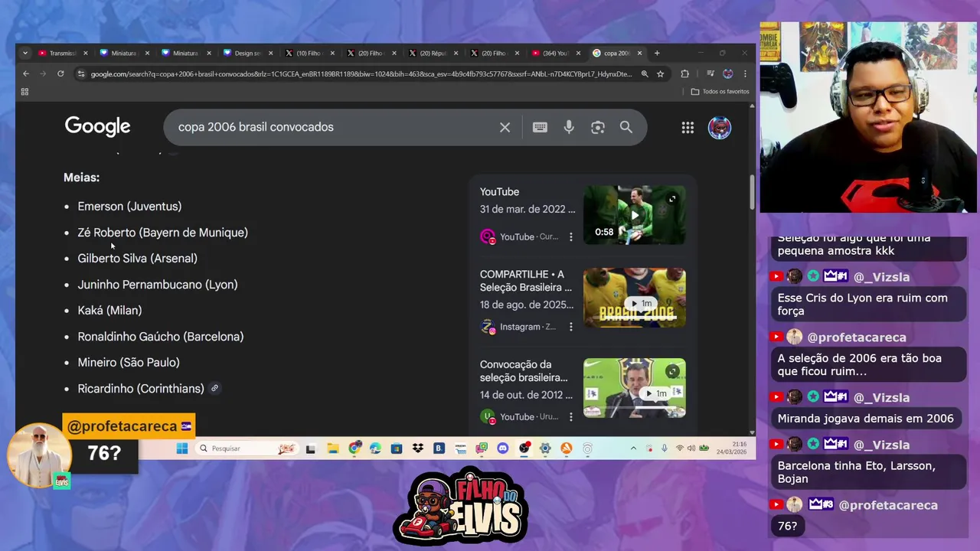Go back in Chrome history
Image resolution: width=980 pixels, height=551 pixels.
(26, 73)
